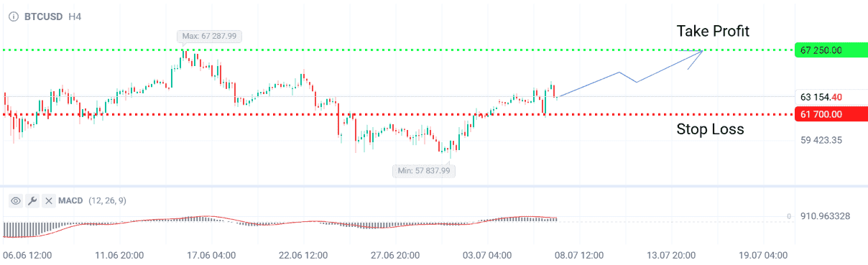Select the blue arrow head drawing
This screenshot has height=265, width=868.
pyautogui.click(x=695, y=57)
